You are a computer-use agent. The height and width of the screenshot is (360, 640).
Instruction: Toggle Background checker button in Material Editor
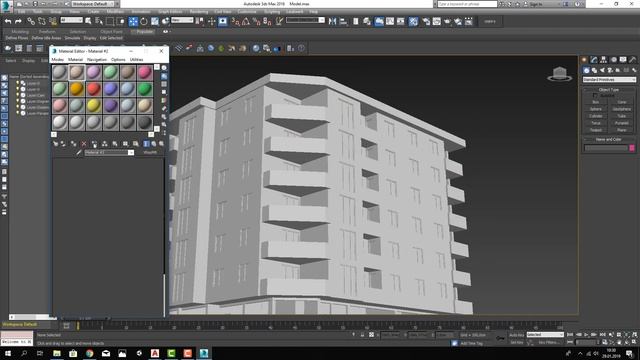point(164,84)
